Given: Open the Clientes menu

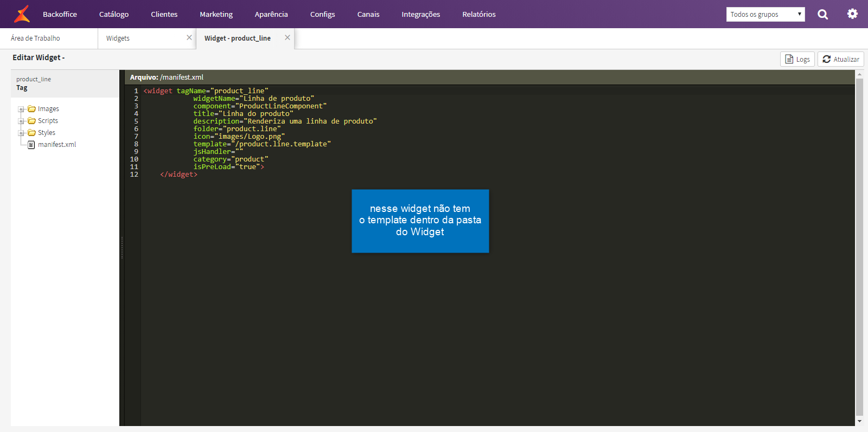Looking at the screenshot, I should (164, 15).
